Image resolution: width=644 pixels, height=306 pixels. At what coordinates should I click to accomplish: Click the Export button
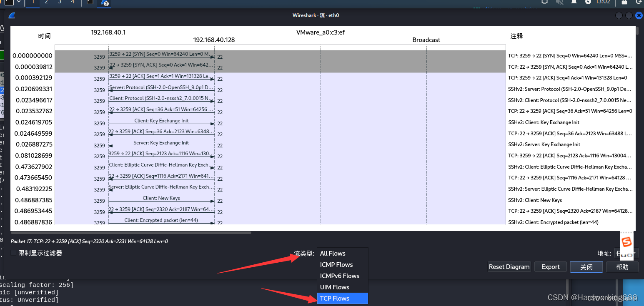click(x=550, y=267)
